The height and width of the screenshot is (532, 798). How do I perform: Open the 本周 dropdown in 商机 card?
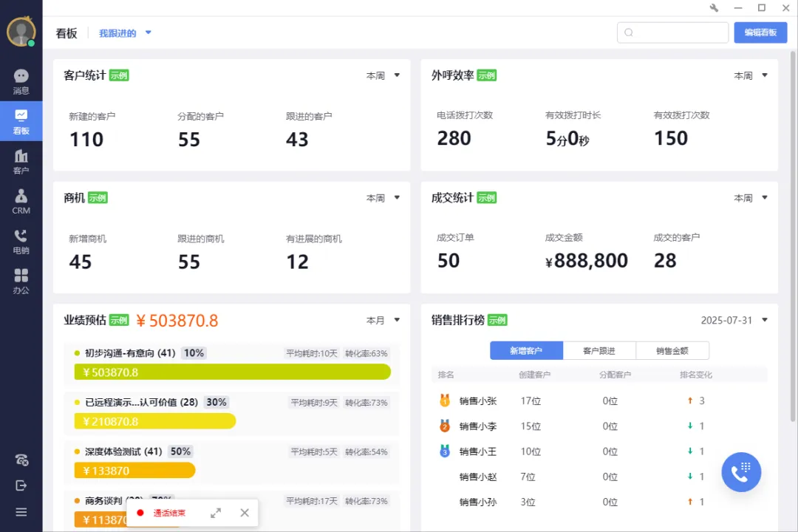pyautogui.click(x=383, y=198)
